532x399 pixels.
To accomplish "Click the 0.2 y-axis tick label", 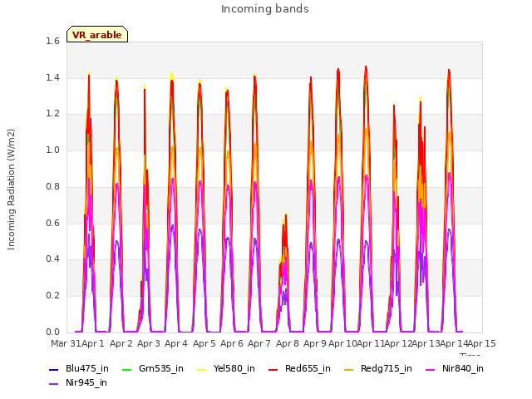I will pos(52,296).
